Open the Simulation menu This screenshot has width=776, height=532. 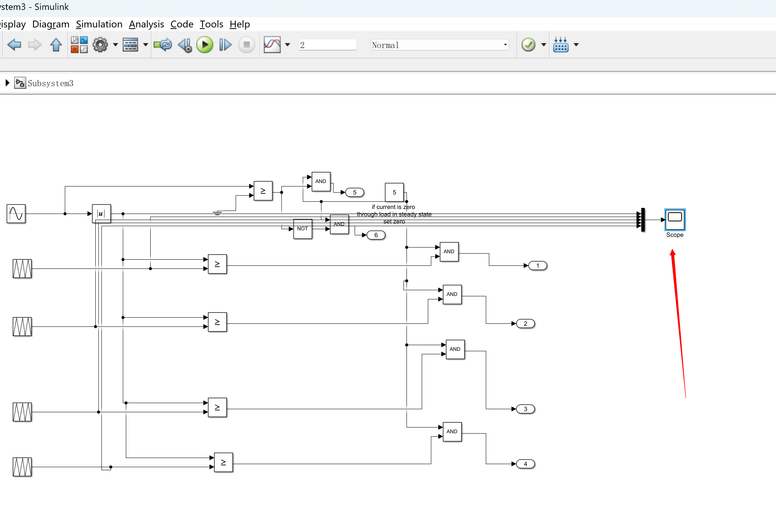point(99,24)
